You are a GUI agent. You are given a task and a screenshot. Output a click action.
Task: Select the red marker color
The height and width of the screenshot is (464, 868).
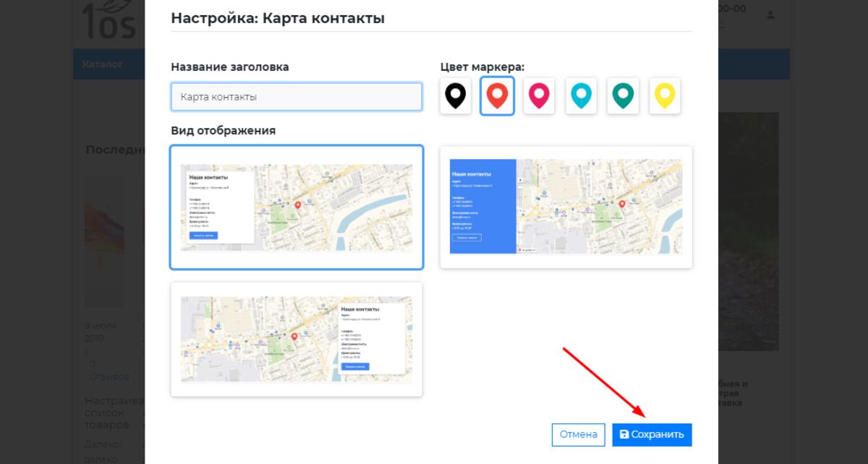497,96
